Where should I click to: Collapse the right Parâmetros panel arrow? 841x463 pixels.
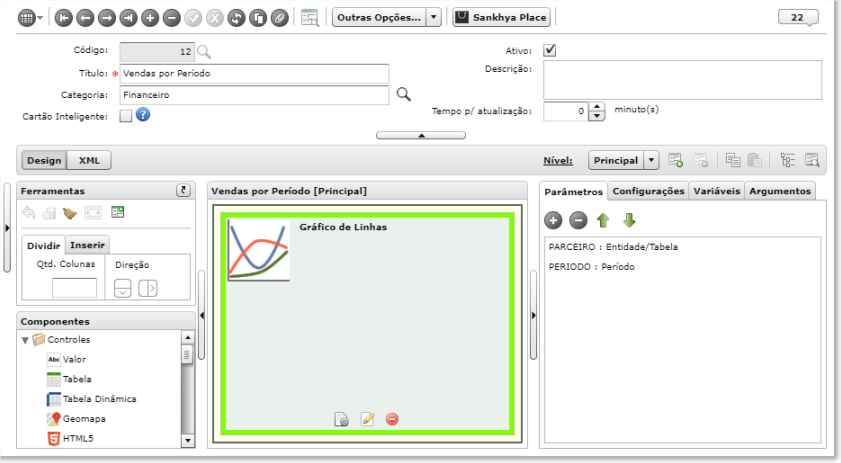coord(533,315)
